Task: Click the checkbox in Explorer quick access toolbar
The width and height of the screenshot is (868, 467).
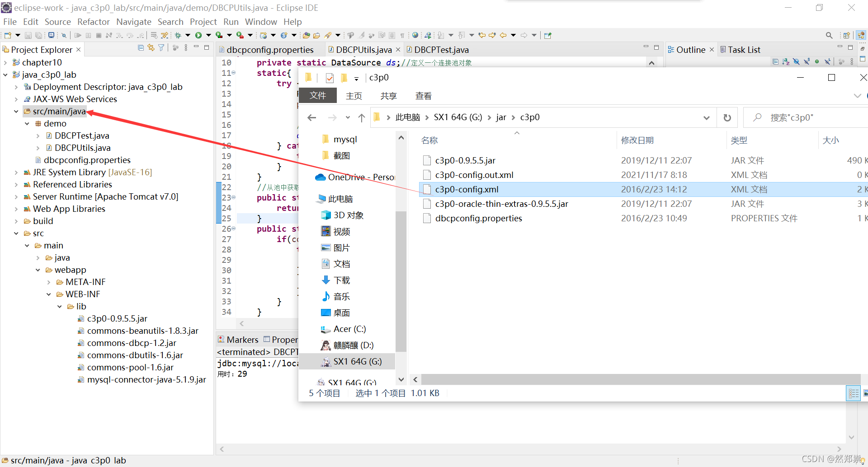Action: pyautogui.click(x=330, y=78)
